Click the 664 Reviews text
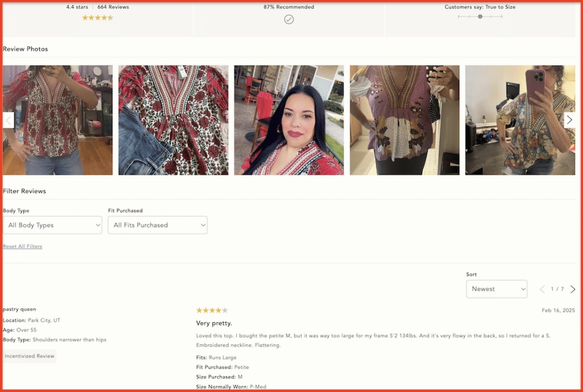 click(x=113, y=7)
